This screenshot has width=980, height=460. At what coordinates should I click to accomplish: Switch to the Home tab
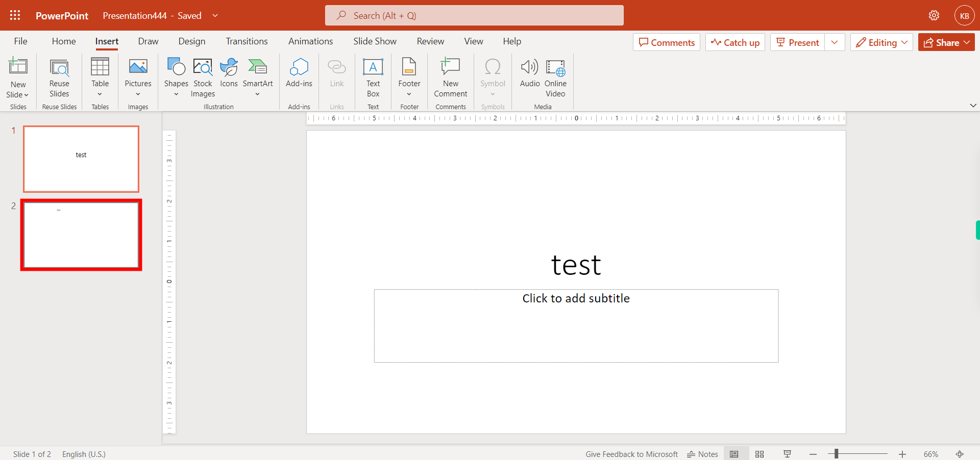pyautogui.click(x=64, y=41)
